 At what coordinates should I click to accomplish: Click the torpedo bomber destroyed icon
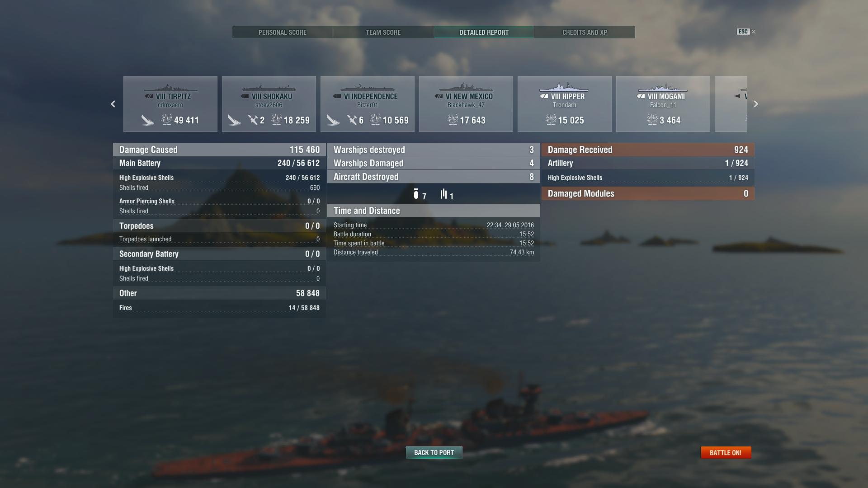coord(443,194)
